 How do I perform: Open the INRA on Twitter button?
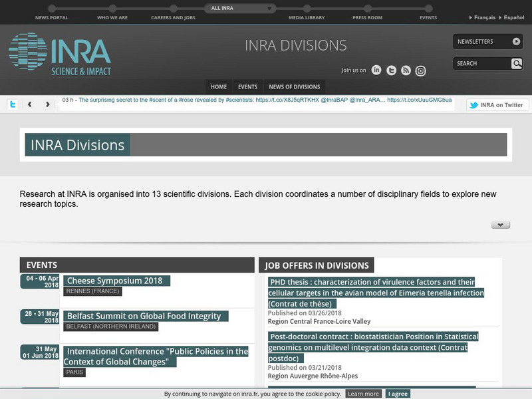[x=497, y=105]
